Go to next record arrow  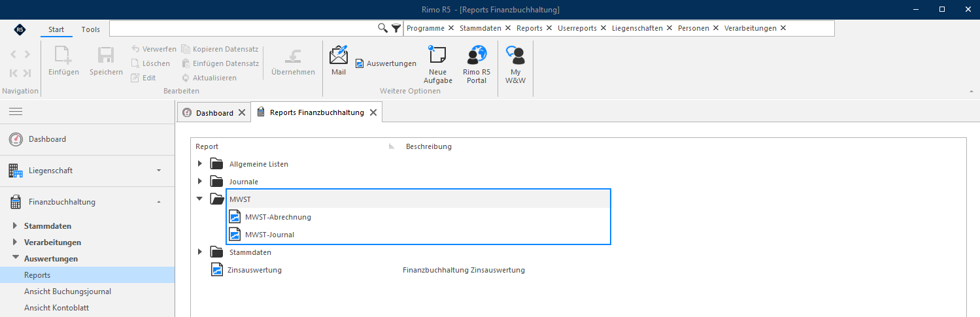coord(27,54)
